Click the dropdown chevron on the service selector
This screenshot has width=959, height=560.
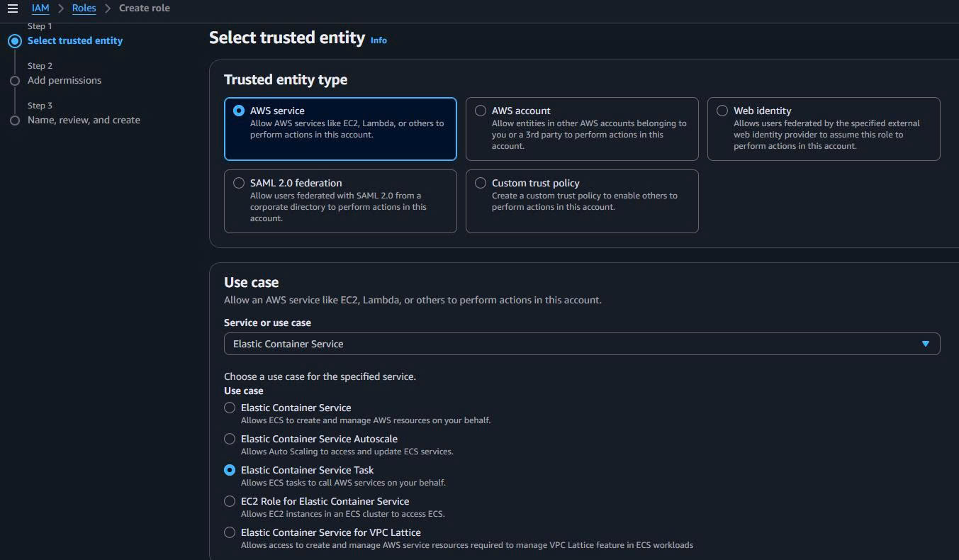coord(926,344)
